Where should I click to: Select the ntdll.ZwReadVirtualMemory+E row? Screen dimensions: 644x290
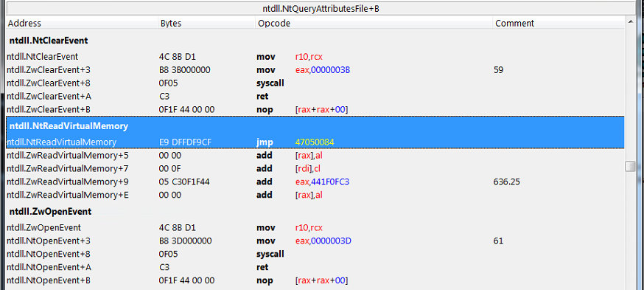click(x=315, y=195)
